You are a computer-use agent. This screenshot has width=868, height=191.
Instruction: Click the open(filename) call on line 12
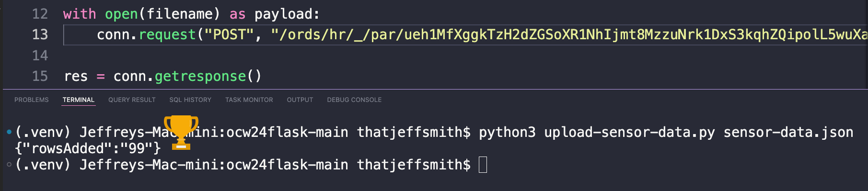coord(162,14)
